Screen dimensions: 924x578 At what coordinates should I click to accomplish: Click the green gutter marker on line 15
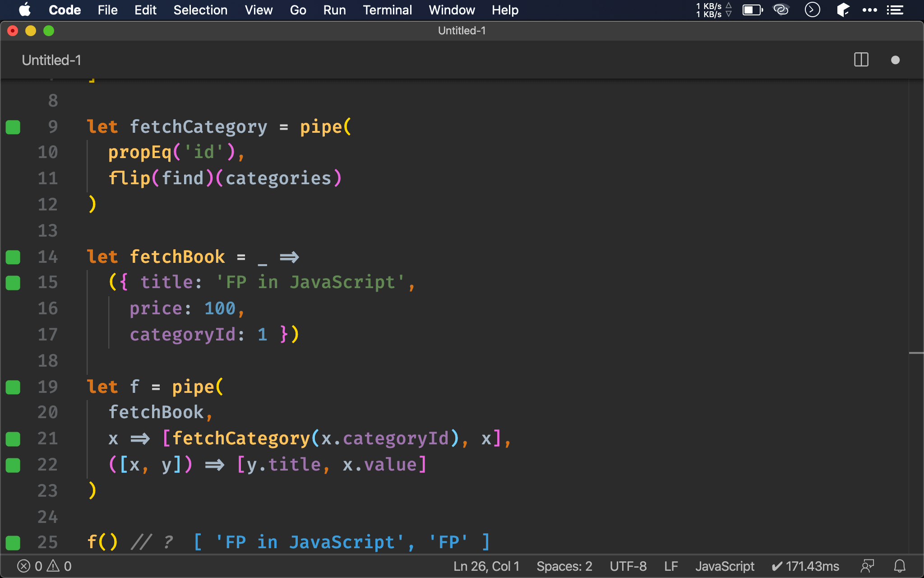[13, 283]
